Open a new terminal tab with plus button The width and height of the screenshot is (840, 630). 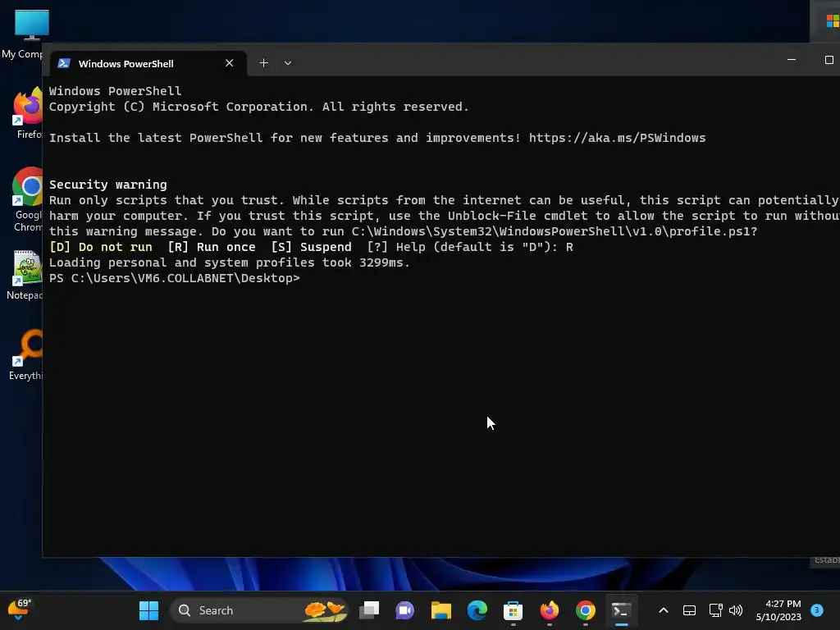coord(263,63)
